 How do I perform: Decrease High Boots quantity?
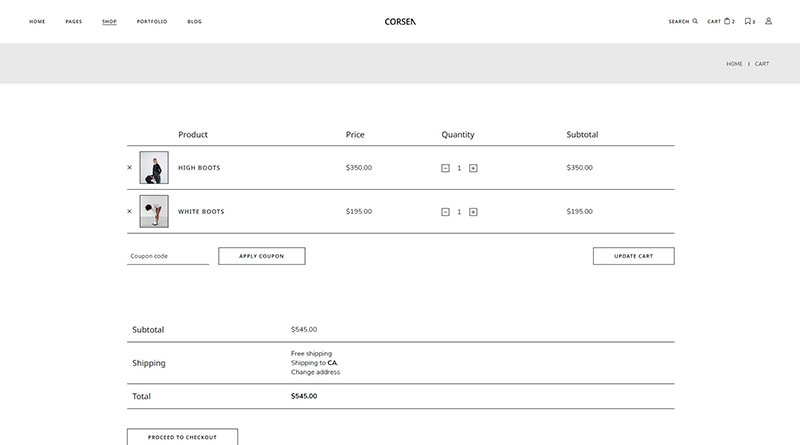pos(445,168)
